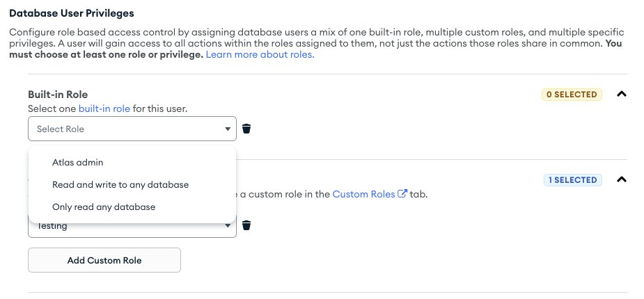Image resolution: width=644 pixels, height=299 pixels.
Task: Click the caret arrow in Testing dropdown
Action: tap(227, 226)
